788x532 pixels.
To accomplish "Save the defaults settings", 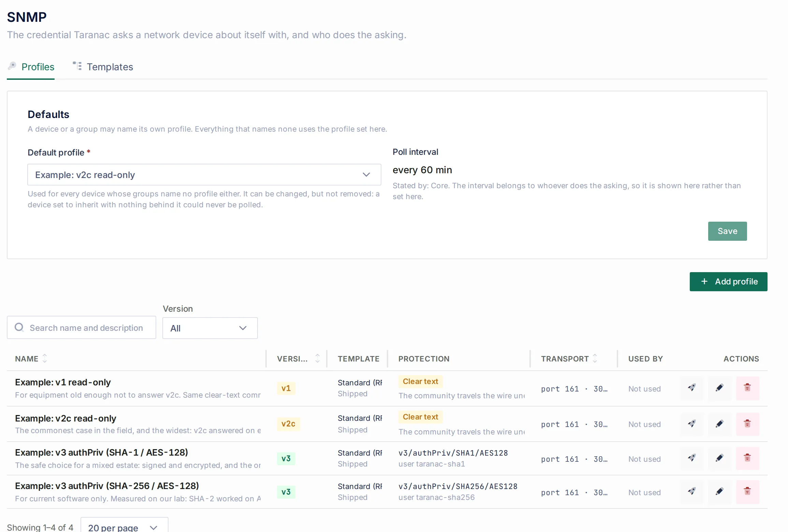I will coord(727,231).
